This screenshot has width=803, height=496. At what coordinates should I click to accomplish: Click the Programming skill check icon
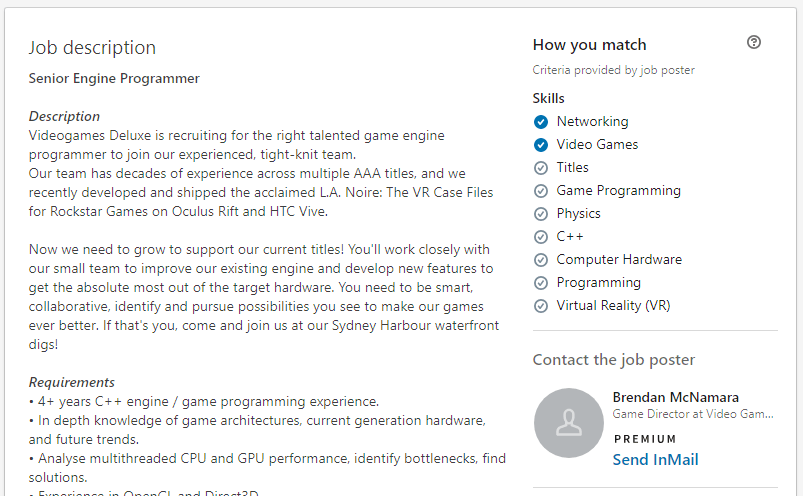[541, 283]
